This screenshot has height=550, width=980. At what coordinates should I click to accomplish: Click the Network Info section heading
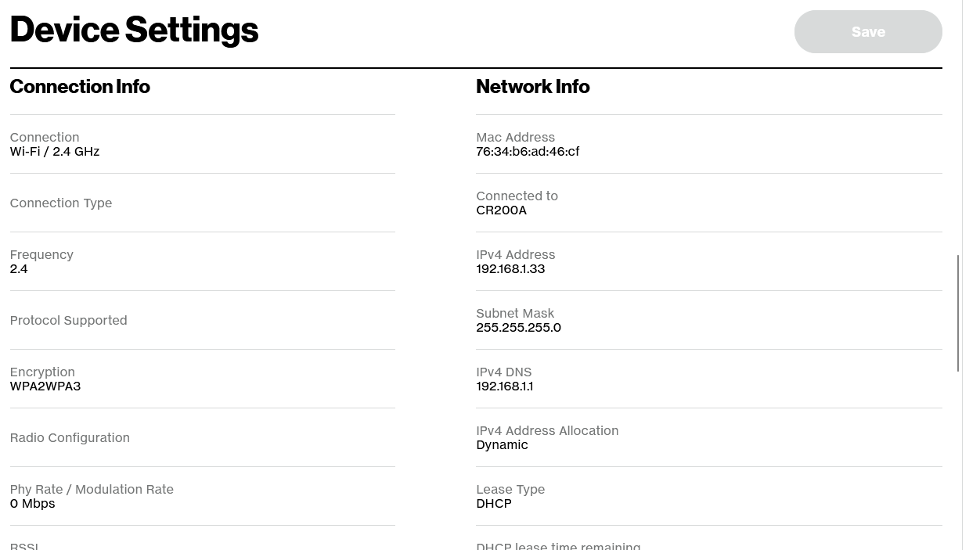click(x=532, y=86)
